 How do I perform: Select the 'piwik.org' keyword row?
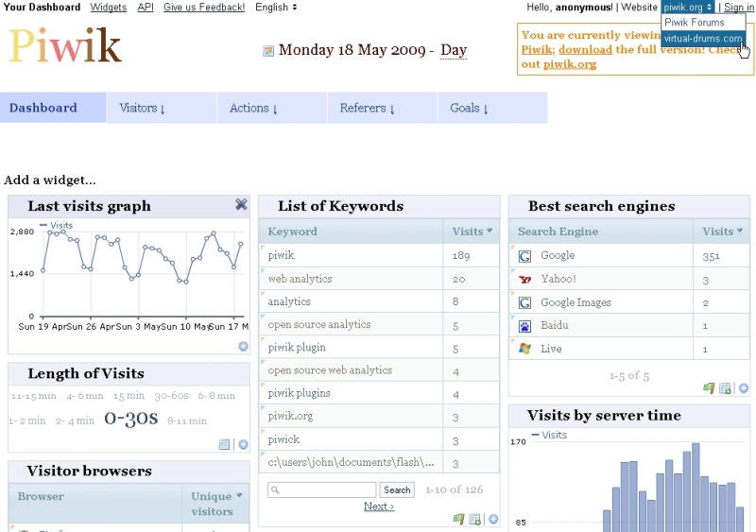(379, 416)
